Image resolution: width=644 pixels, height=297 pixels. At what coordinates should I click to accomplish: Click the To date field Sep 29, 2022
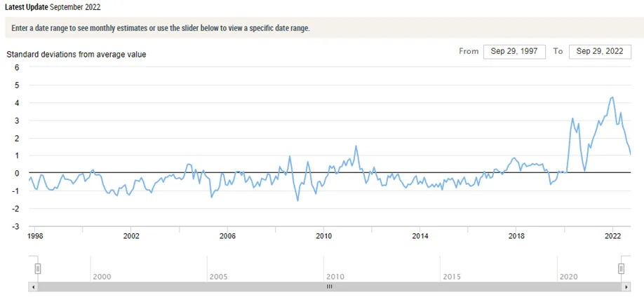600,52
